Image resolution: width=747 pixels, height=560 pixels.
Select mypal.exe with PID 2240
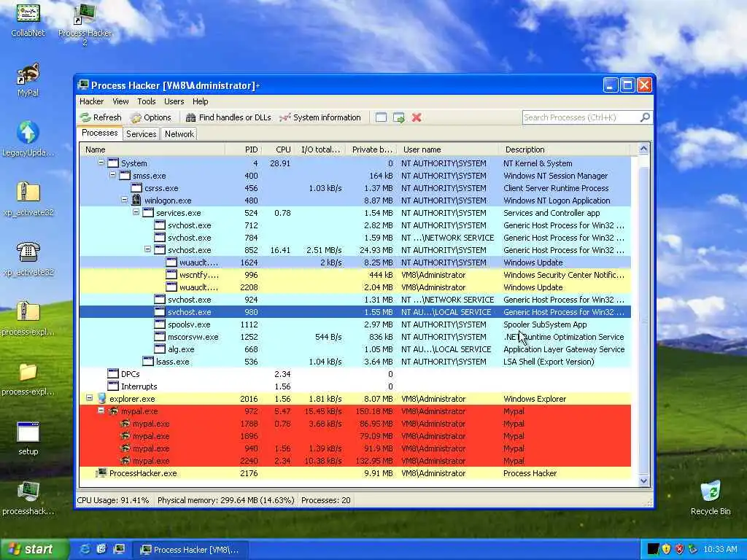[x=355, y=461]
